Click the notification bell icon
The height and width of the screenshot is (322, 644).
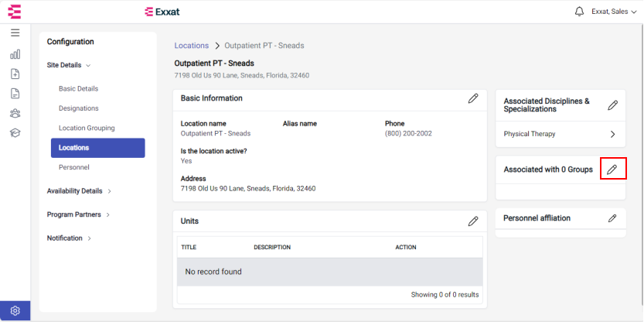click(579, 12)
